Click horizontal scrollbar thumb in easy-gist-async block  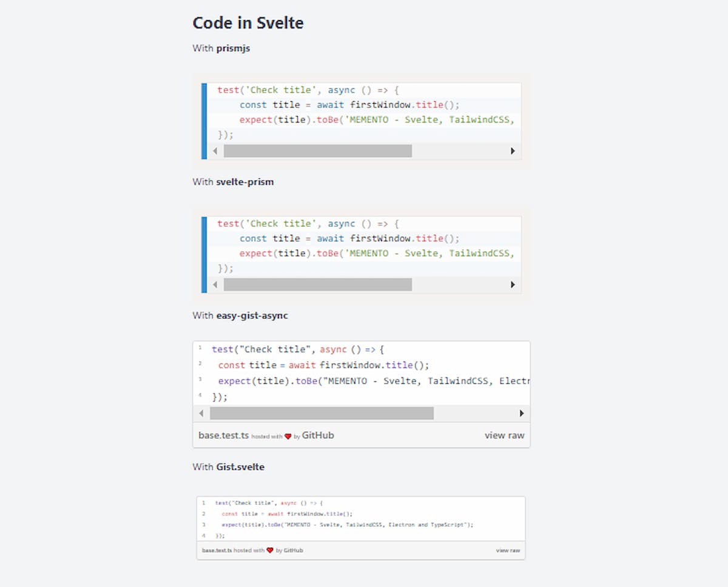tap(322, 414)
